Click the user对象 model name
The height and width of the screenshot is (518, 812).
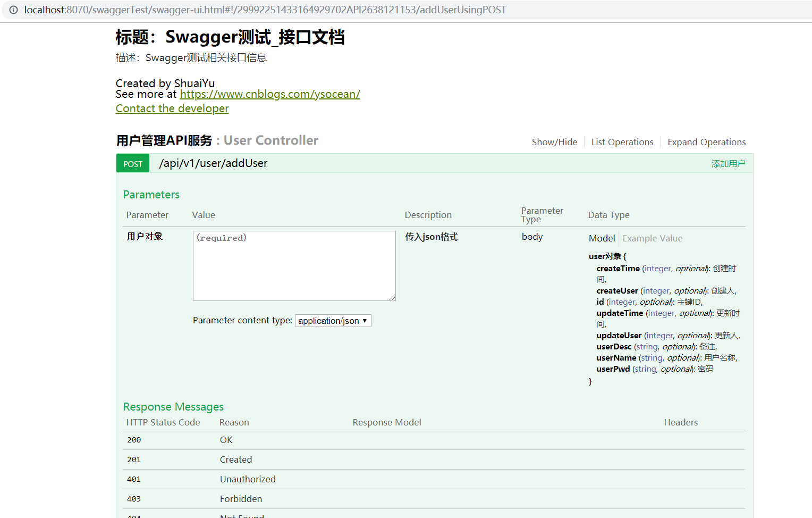point(605,256)
